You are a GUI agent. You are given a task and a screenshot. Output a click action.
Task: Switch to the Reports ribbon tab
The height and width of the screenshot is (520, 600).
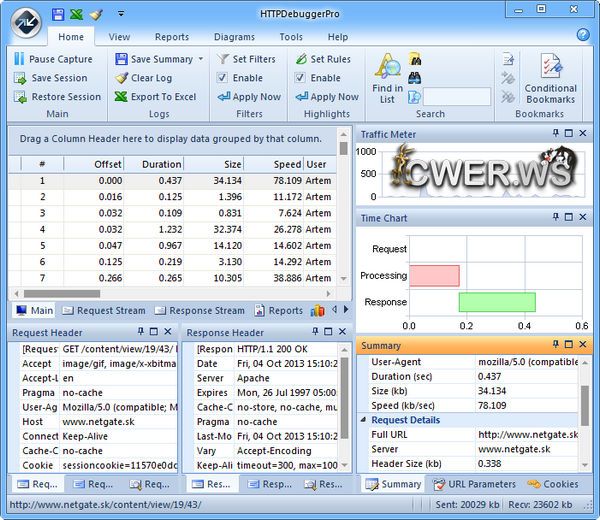click(x=172, y=37)
